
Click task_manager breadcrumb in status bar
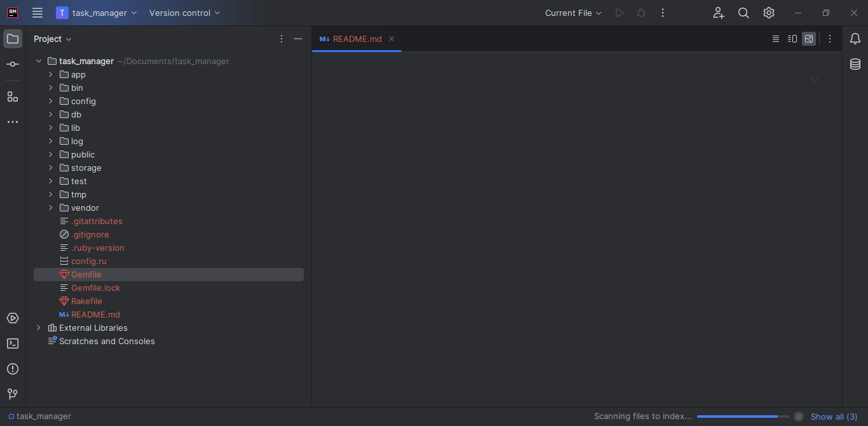point(39,416)
